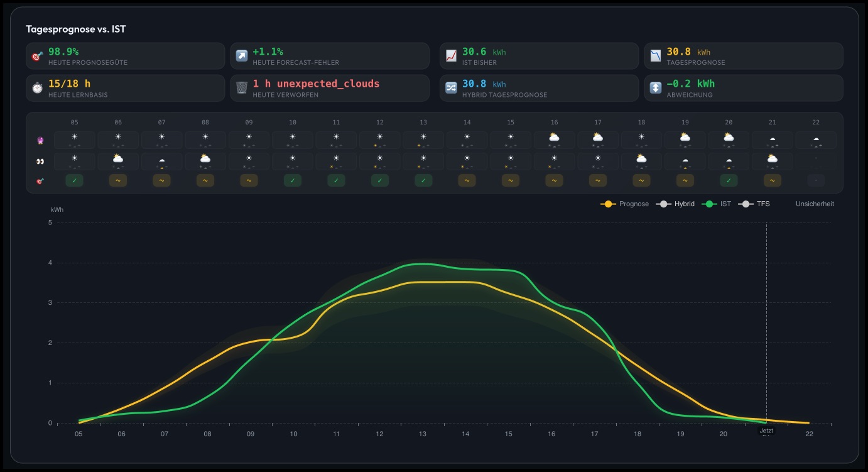Select the forecast-row cloud icon for hour 21

tap(772, 140)
